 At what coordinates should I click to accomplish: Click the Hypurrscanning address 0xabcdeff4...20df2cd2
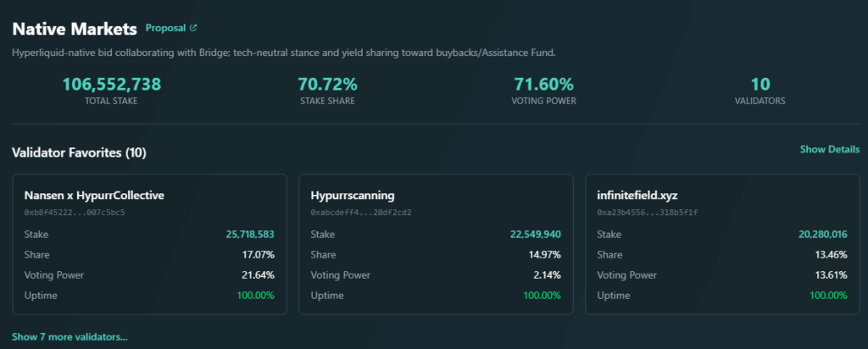point(361,212)
